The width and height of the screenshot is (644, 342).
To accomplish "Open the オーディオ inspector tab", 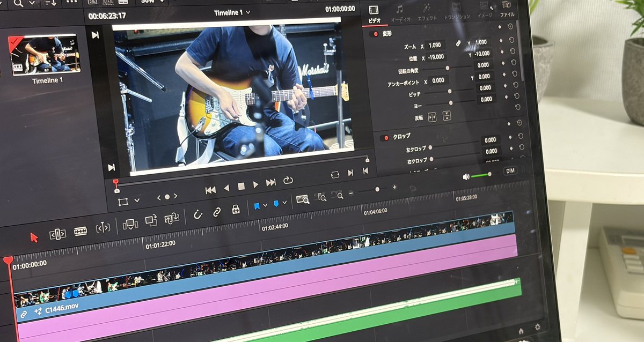I will (x=400, y=13).
